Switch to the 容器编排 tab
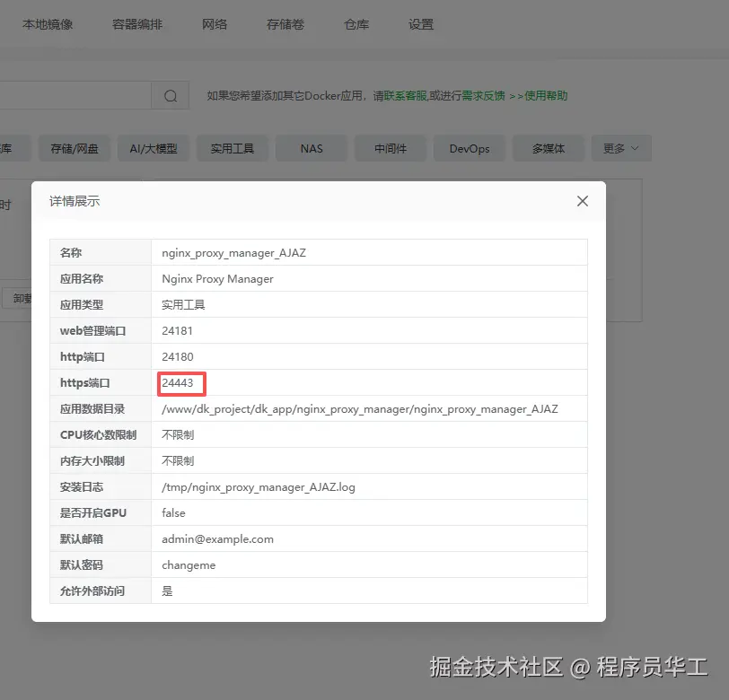 [137, 24]
